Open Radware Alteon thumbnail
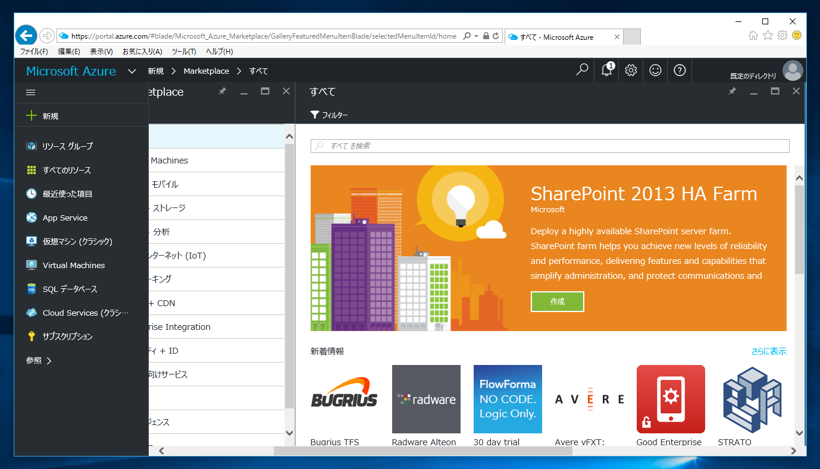Screen dimensions: 820x469 tap(426, 399)
